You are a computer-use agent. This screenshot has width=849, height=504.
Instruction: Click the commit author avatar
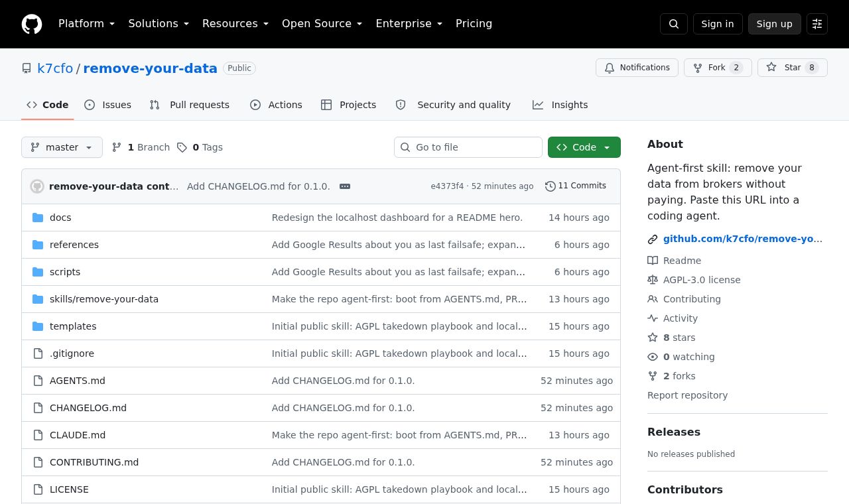click(37, 186)
